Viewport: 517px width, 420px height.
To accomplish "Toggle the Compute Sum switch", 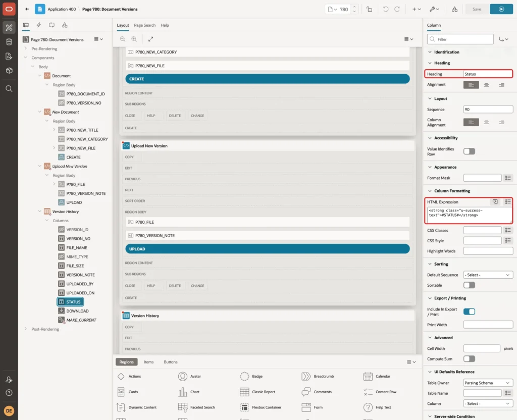I will pyautogui.click(x=469, y=359).
